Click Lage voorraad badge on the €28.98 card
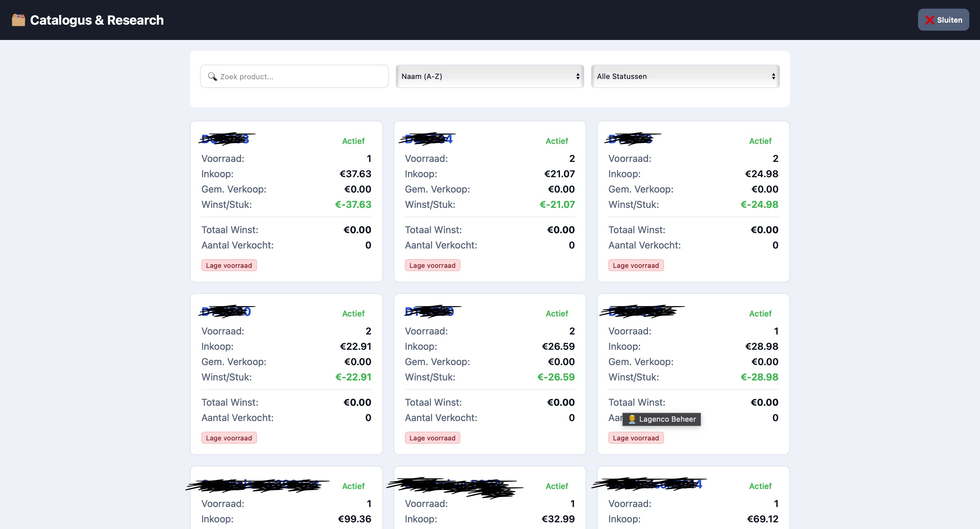This screenshot has height=529, width=980. (x=636, y=438)
